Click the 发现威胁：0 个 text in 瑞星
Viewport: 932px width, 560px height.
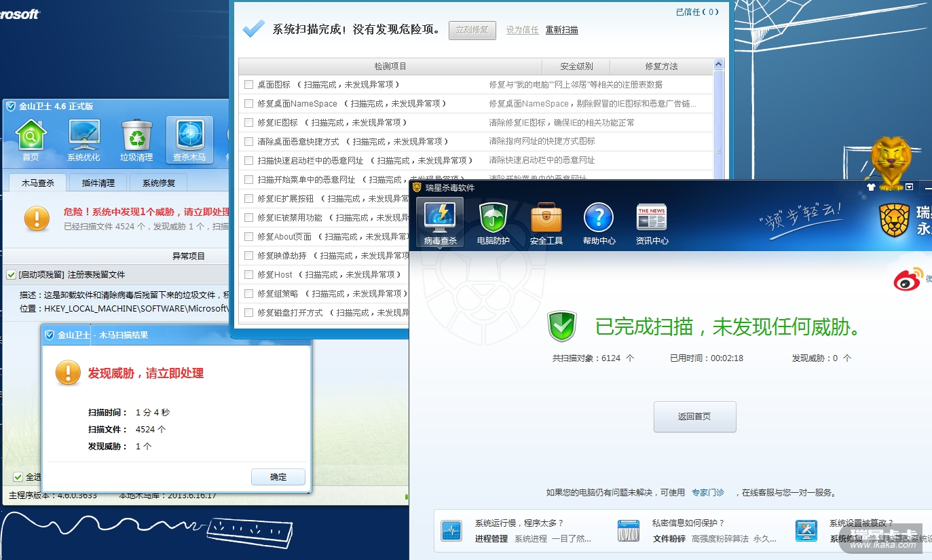[x=821, y=358]
